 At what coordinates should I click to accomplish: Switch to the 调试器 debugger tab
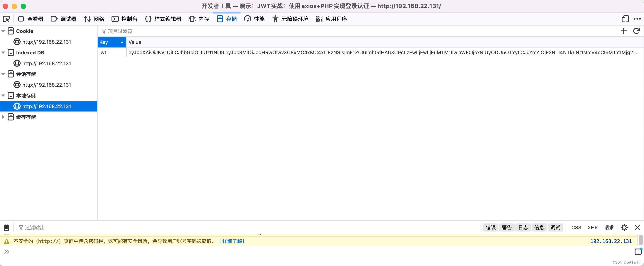point(64,19)
